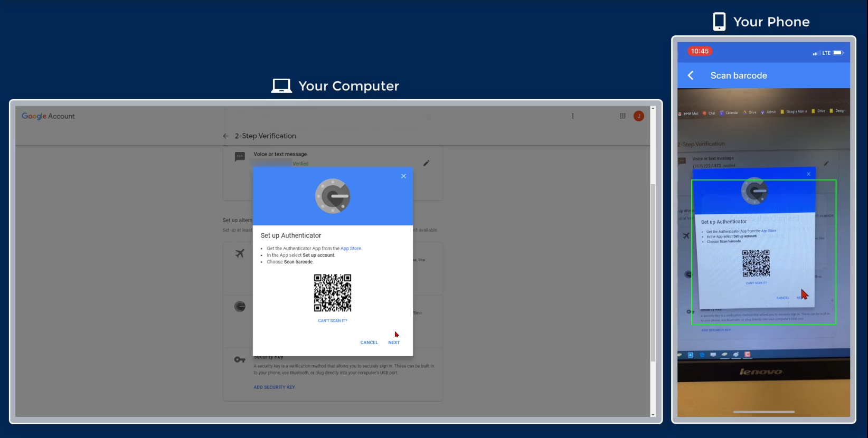
Task: Click the message bubble icon beside Voice or text message
Action: coord(240,157)
